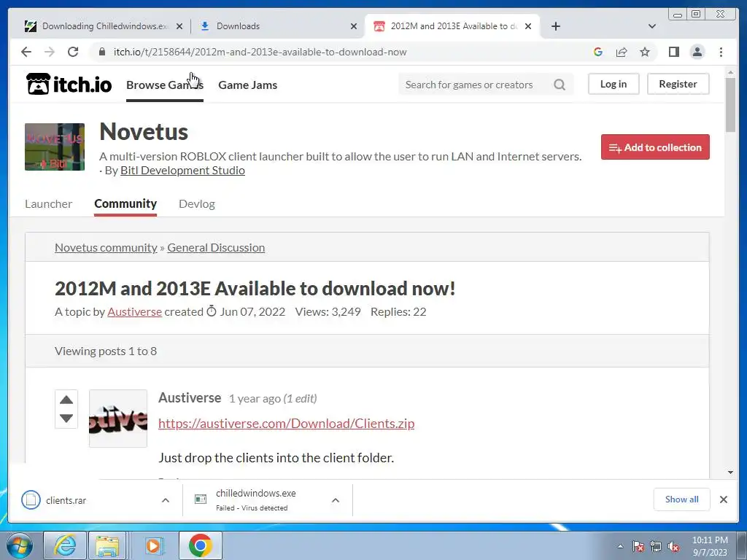The height and width of the screenshot is (560, 747).
Task: Click Add to collection button
Action: pyautogui.click(x=655, y=147)
